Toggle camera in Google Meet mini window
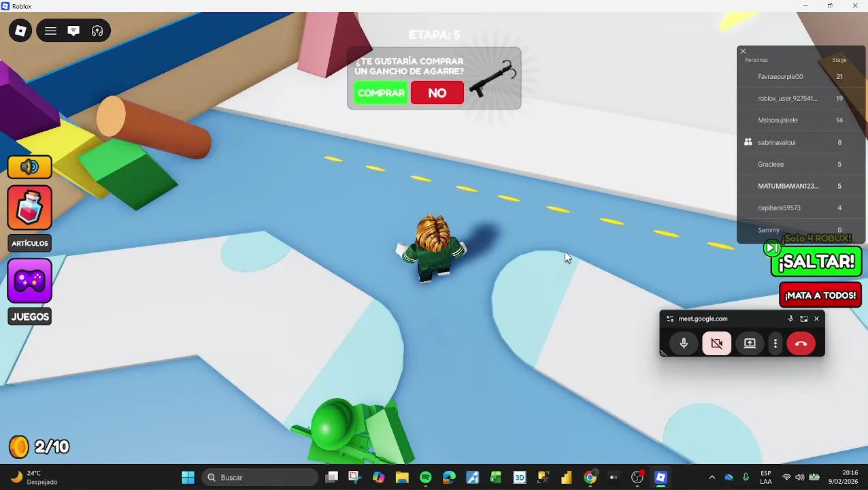The height and width of the screenshot is (490, 868). pos(717,344)
